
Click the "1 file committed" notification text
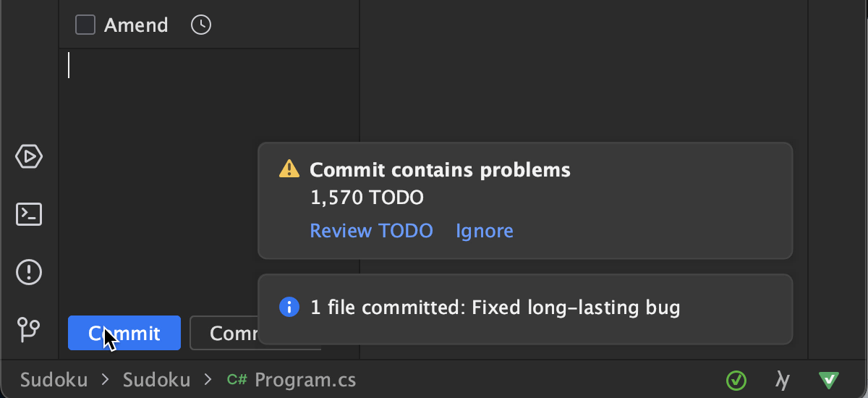coord(495,308)
